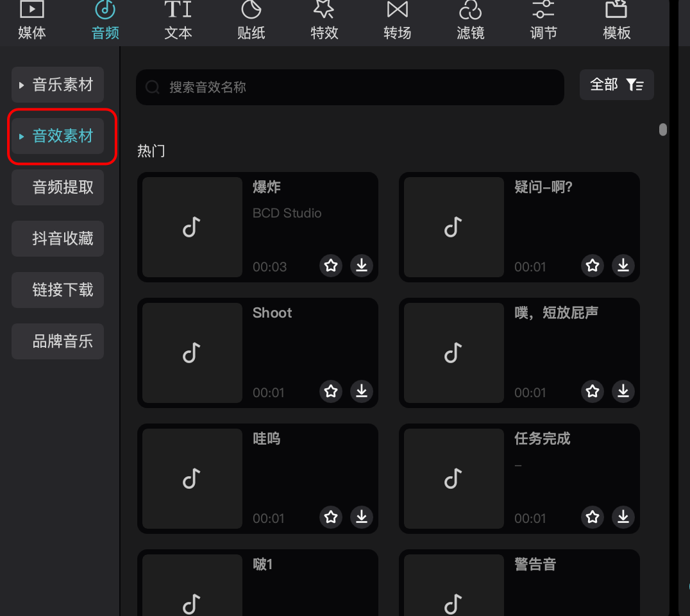Viewport: 690px width, 616px height.
Task: Click the BCD Studio author text
Action: tap(287, 213)
